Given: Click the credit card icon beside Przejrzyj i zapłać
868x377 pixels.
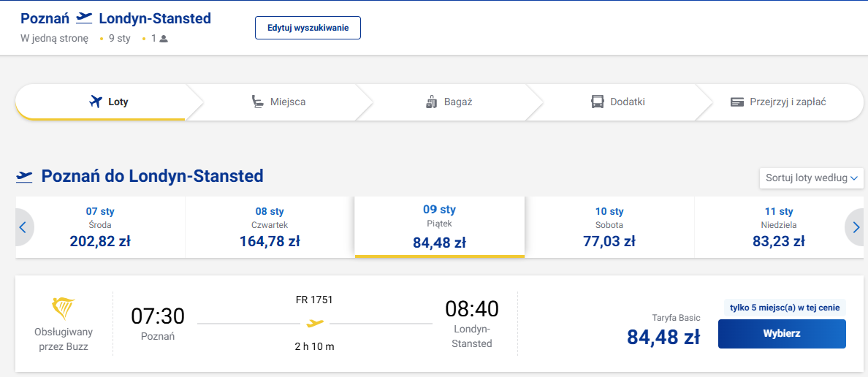Looking at the screenshot, I should (736, 102).
